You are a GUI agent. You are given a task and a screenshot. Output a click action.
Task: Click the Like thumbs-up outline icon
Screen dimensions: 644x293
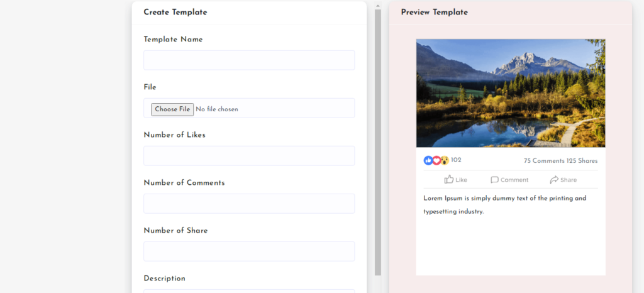pyautogui.click(x=449, y=180)
